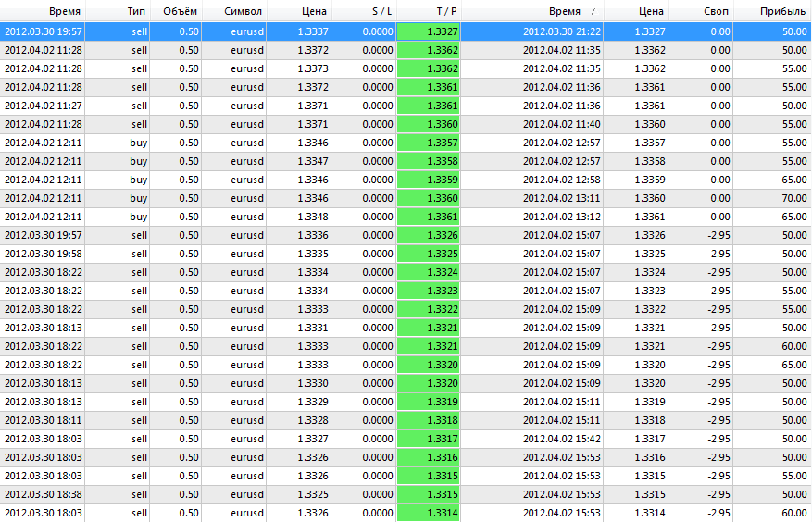Select the close time 2012.03.30 21:22 cell
Viewport: 812px width, 522px height.
tap(532, 31)
